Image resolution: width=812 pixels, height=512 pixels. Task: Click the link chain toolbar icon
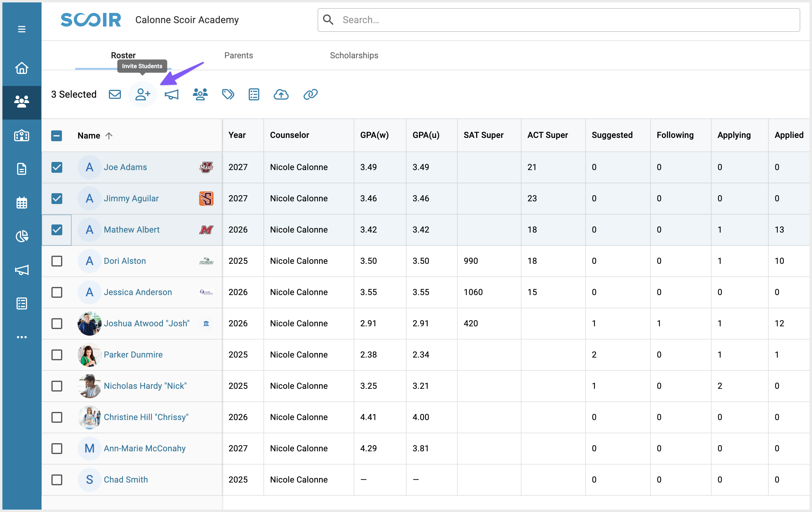coord(310,94)
